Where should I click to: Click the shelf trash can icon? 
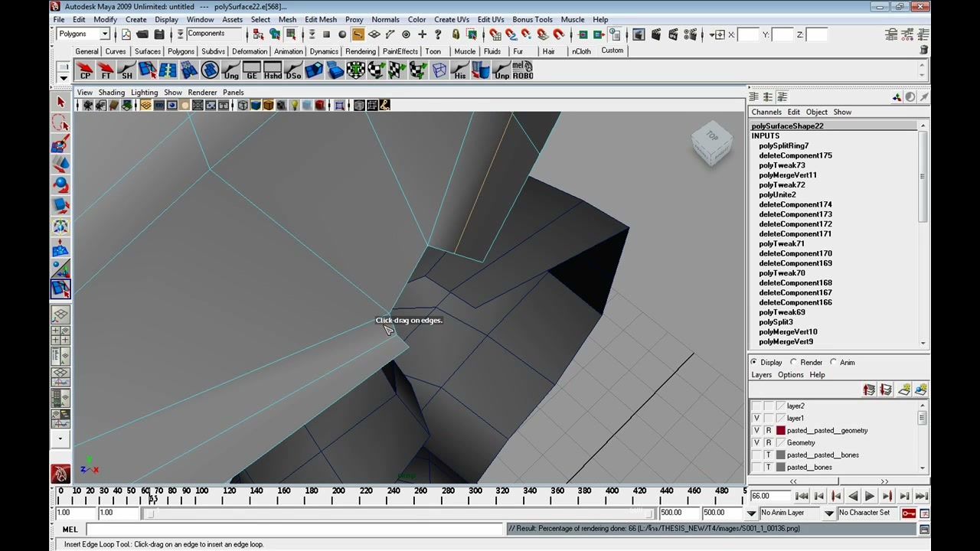tap(924, 51)
